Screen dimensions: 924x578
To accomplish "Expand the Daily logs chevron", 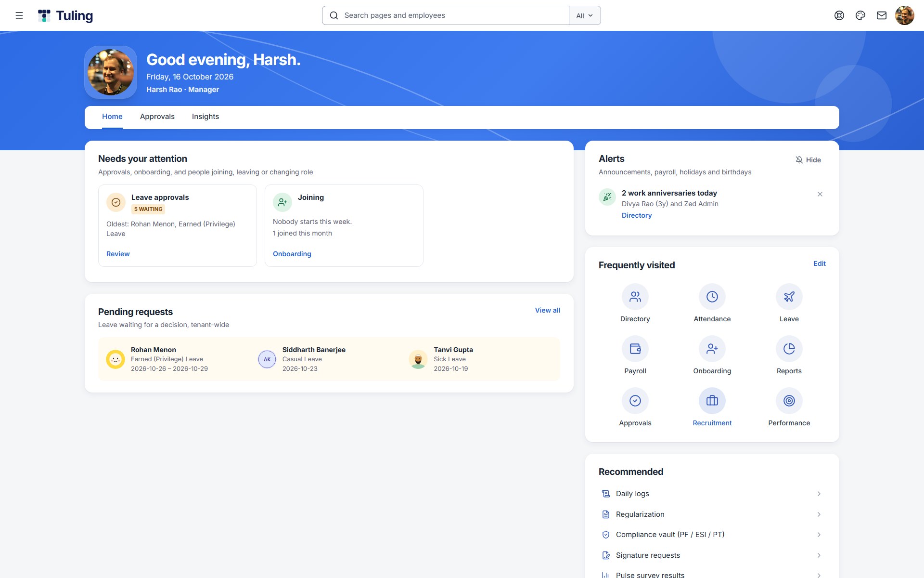I will [x=819, y=494].
